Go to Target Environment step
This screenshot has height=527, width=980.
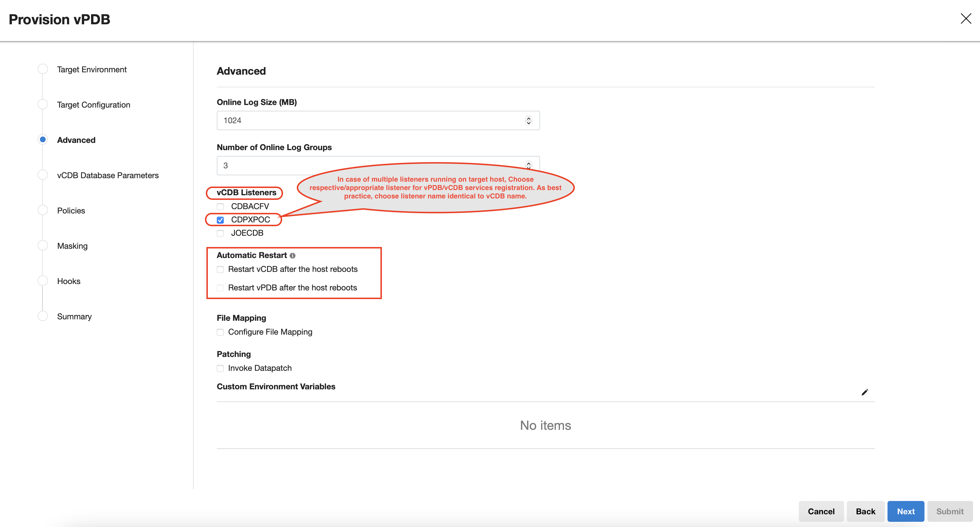[91, 70]
